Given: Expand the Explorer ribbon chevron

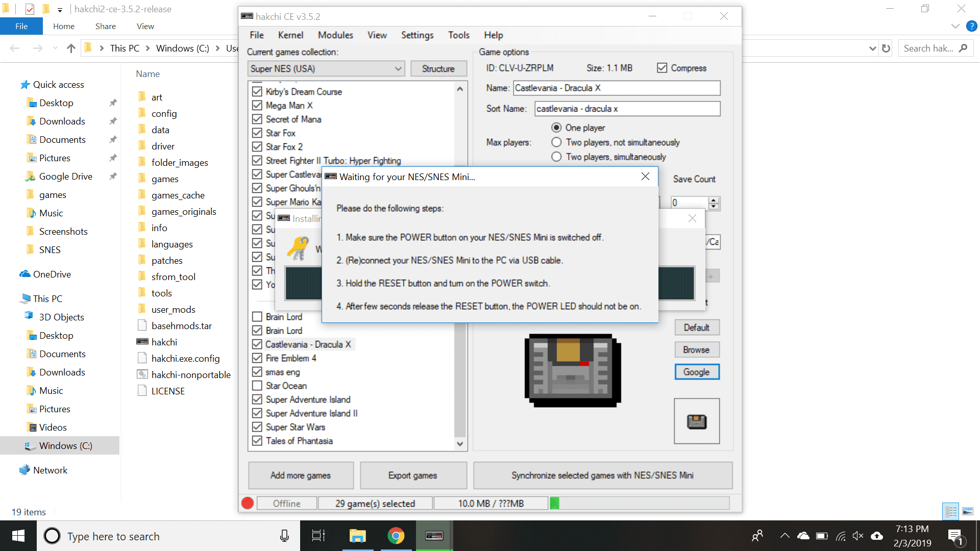Looking at the screenshot, I should pyautogui.click(x=955, y=26).
